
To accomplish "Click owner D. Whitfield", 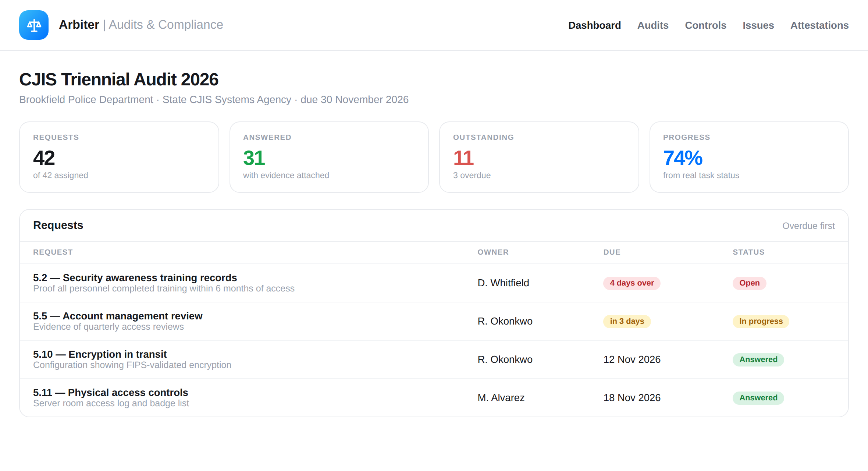I will pyautogui.click(x=503, y=283).
